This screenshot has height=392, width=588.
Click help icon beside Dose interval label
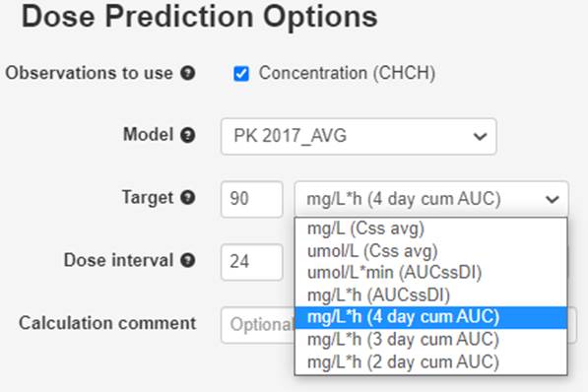(x=187, y=260)
